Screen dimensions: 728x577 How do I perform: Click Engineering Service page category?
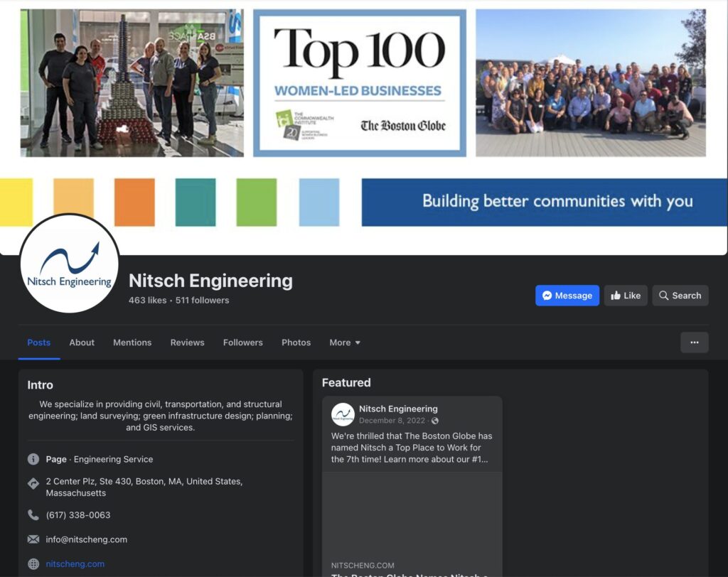[x=113, y=459]
